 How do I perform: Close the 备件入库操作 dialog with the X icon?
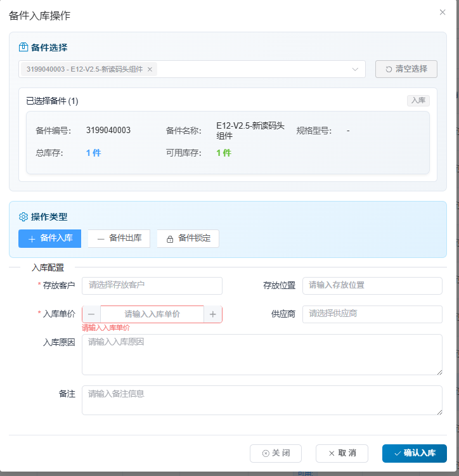(443, 12)
